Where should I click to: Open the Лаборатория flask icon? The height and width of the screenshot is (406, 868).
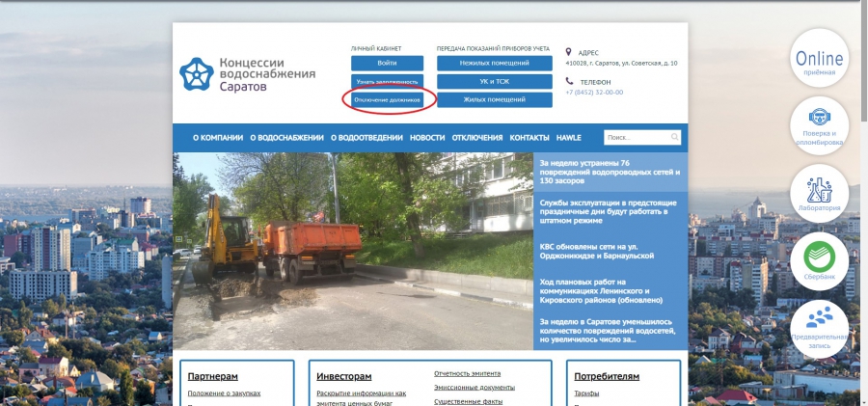819,192
